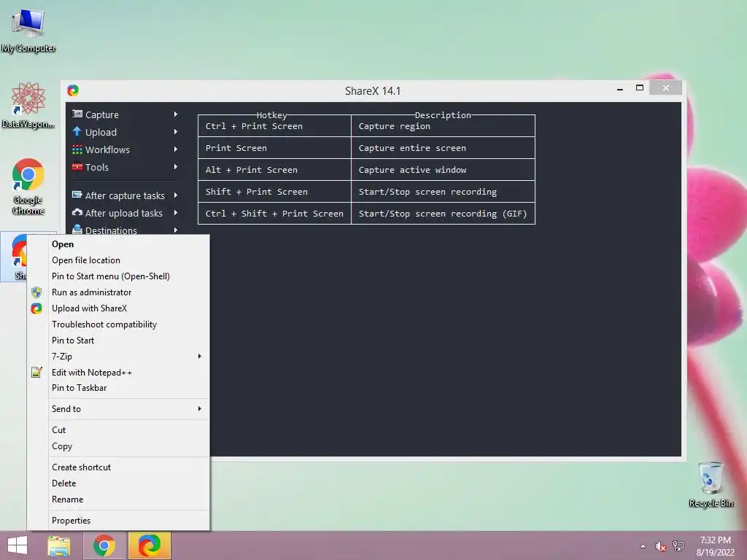
Task: Click the 'Capture active window' description cell
Action: (x=443, y=170)
